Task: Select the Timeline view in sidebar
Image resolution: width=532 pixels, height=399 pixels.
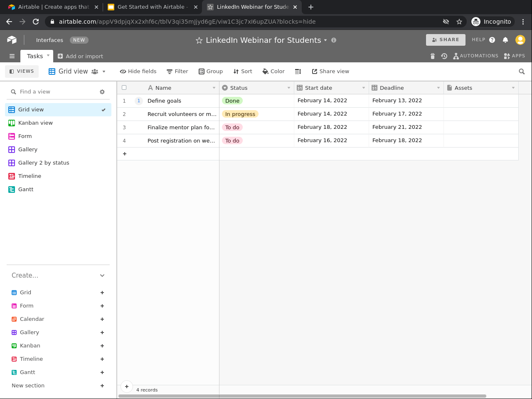Action: click(58, 176)
